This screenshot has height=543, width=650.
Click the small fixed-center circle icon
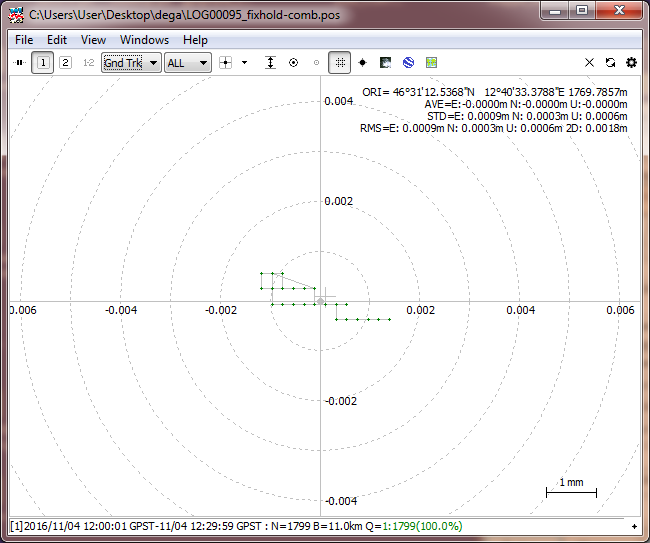(316, 63)
